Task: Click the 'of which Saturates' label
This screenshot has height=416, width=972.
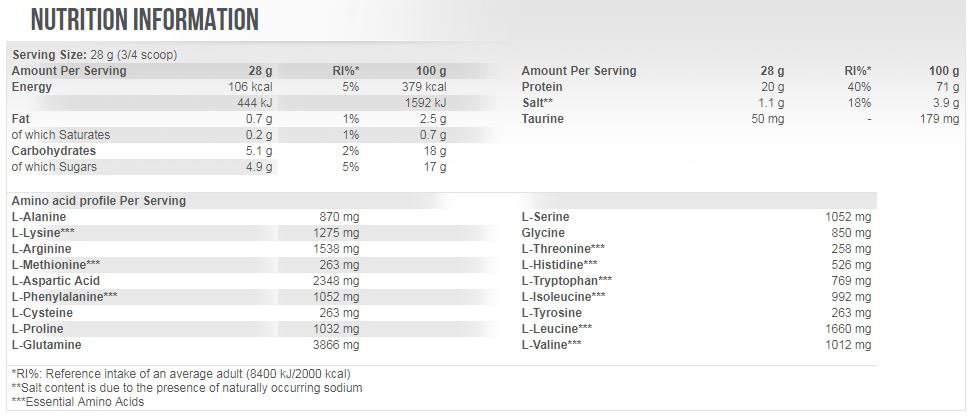Action: point(60,135)
